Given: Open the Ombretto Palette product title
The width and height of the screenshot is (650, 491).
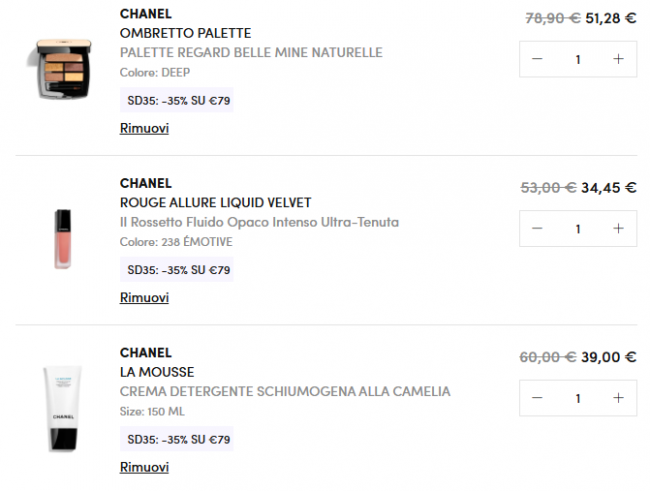Looking at the screenshot, I should point(185,33).
